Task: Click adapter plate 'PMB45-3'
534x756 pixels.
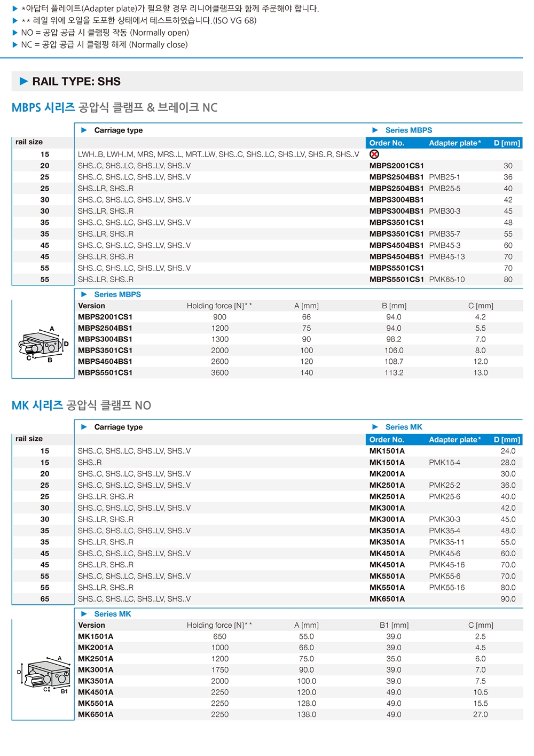Action: click(x=444, y=245)
